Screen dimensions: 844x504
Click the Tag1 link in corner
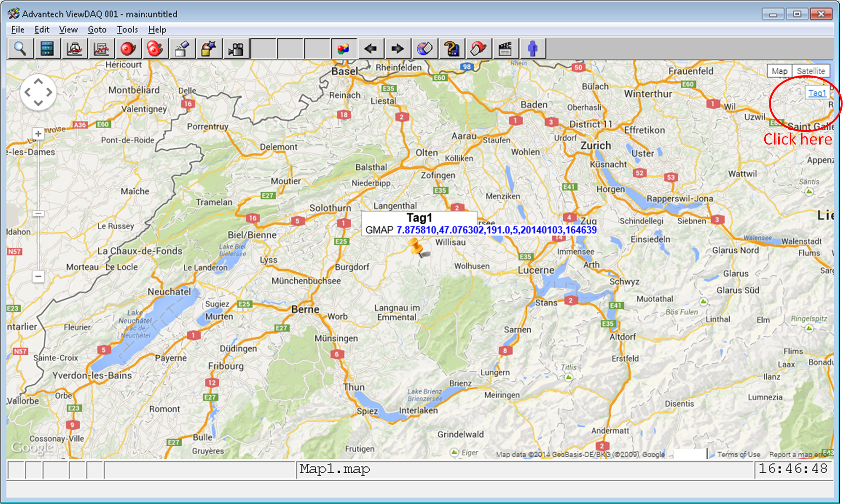[817, 93]
